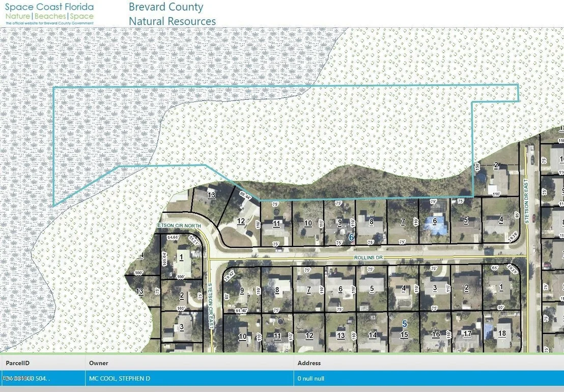Click the 69.44' lot dimension label
Screen dimensions: 564x392
[245, 197]
